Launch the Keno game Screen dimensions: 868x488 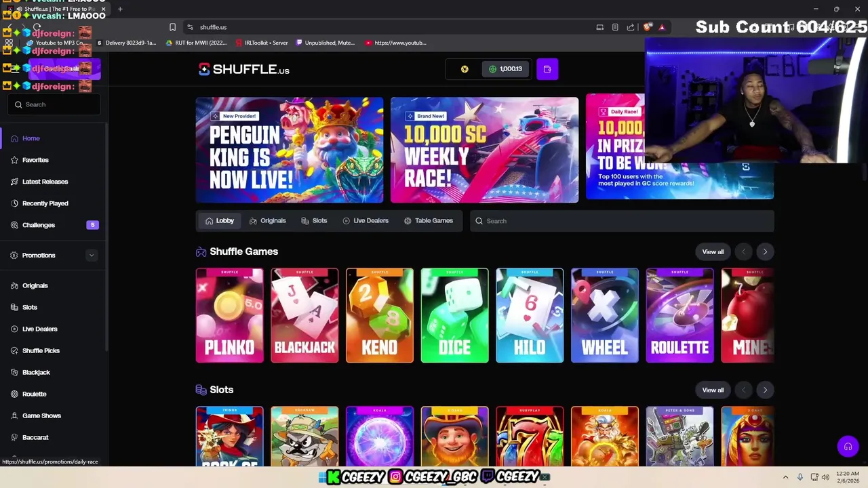tap(380, 316)
